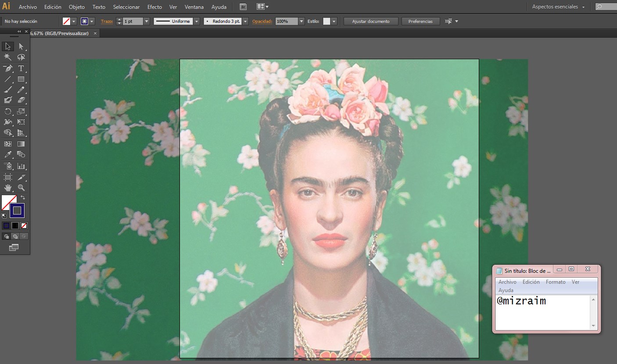Reset to default fill and stroke
Screen dimensions: 617x364
coord(4,216)
